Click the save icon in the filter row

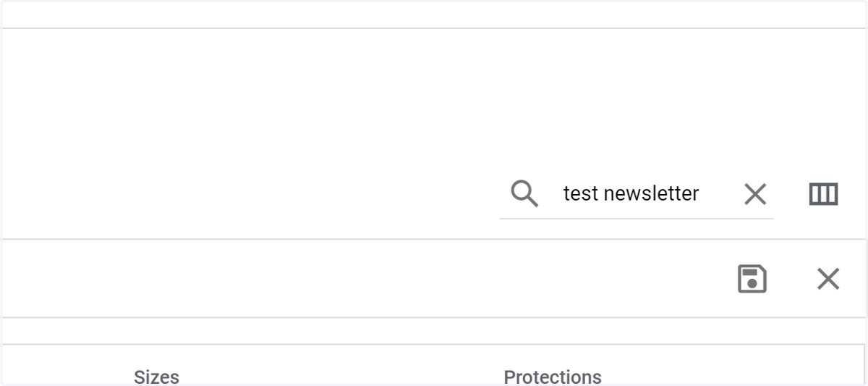752,279
